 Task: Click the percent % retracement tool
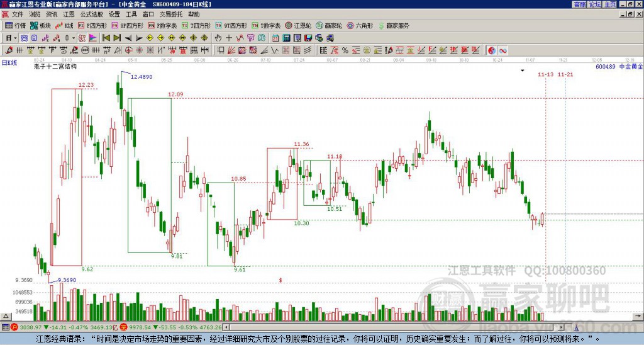pos(345,50)
